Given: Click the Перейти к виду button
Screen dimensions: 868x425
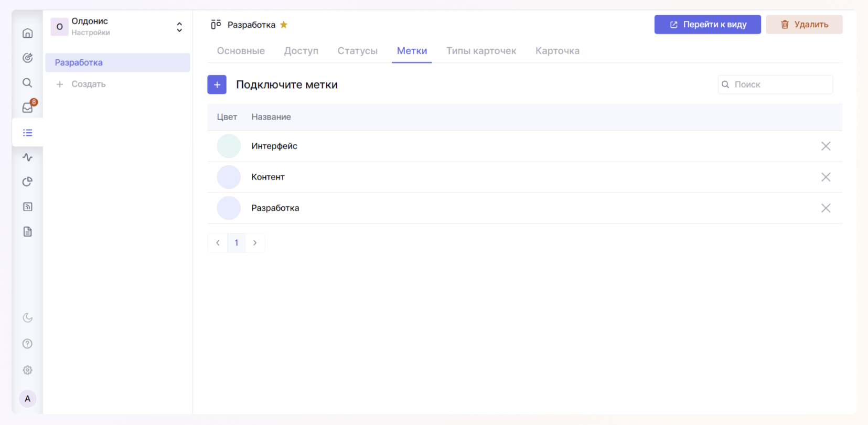Looking at the screenshot, I should (707, 25).
